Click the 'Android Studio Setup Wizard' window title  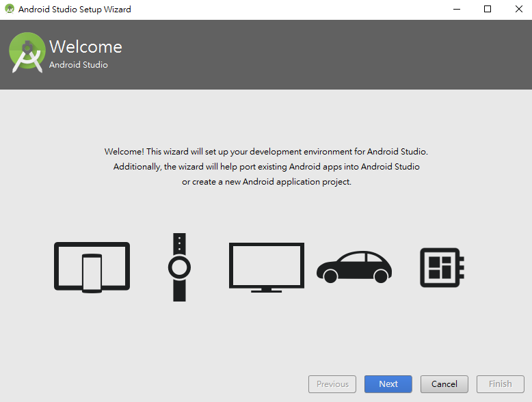(75, 9)
